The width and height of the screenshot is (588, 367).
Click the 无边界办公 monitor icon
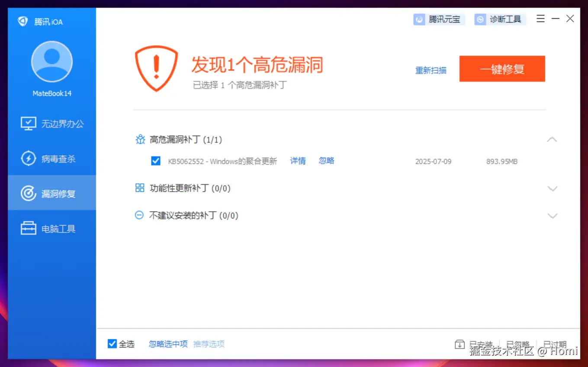point(29,124)
